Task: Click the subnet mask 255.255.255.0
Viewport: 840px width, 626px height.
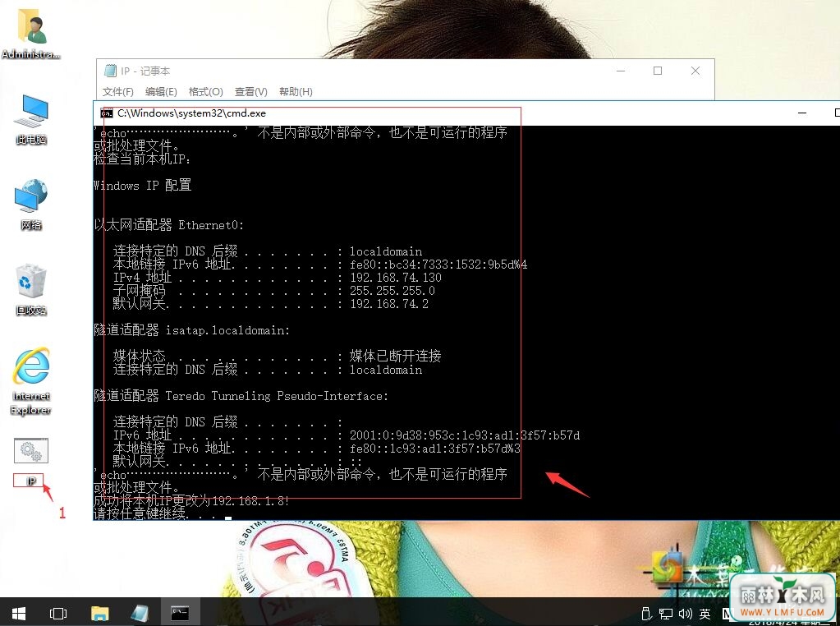Action: (392, 291)
